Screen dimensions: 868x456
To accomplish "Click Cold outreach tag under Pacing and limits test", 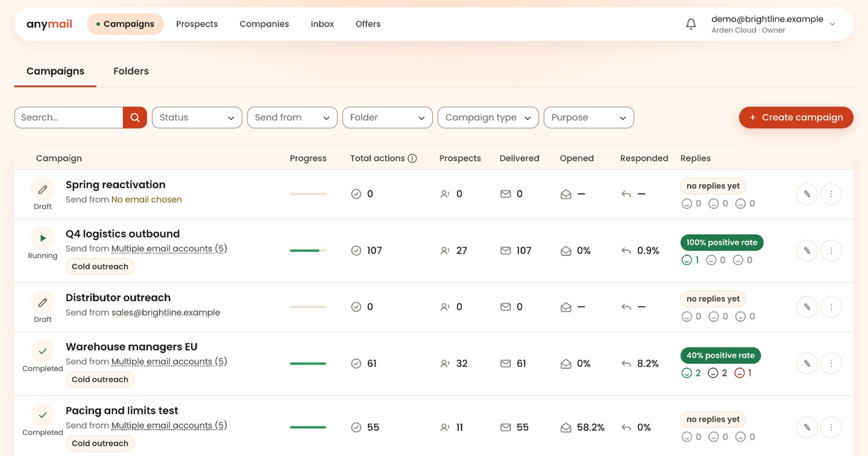I will tap(100, 443).
